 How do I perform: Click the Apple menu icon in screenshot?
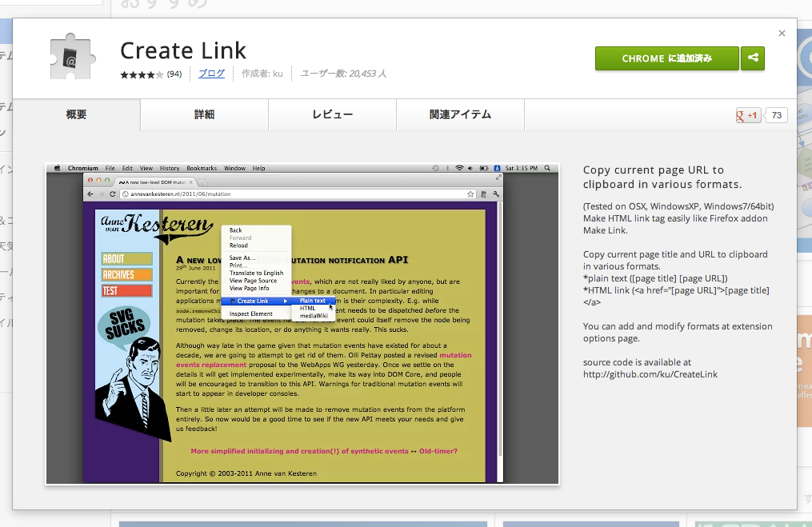57,169
